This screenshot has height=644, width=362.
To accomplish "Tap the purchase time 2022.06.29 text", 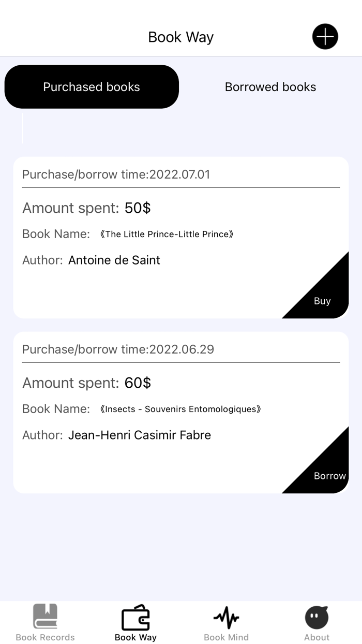I will pyautogui.click(x=117, y=349).
